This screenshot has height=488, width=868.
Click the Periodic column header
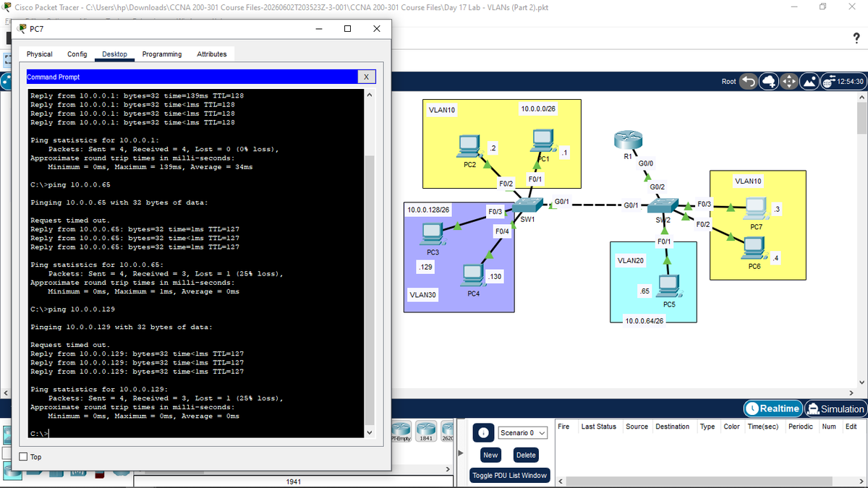(x=801, y=427)
